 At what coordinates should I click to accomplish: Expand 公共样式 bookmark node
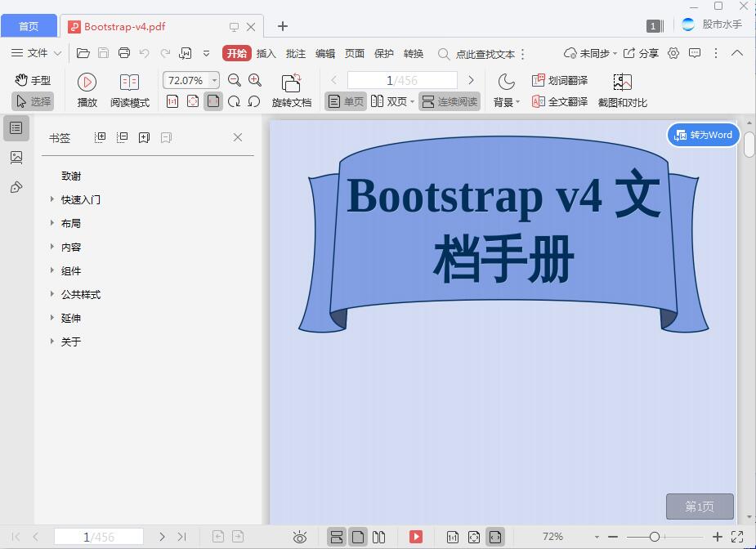[52, 293]
